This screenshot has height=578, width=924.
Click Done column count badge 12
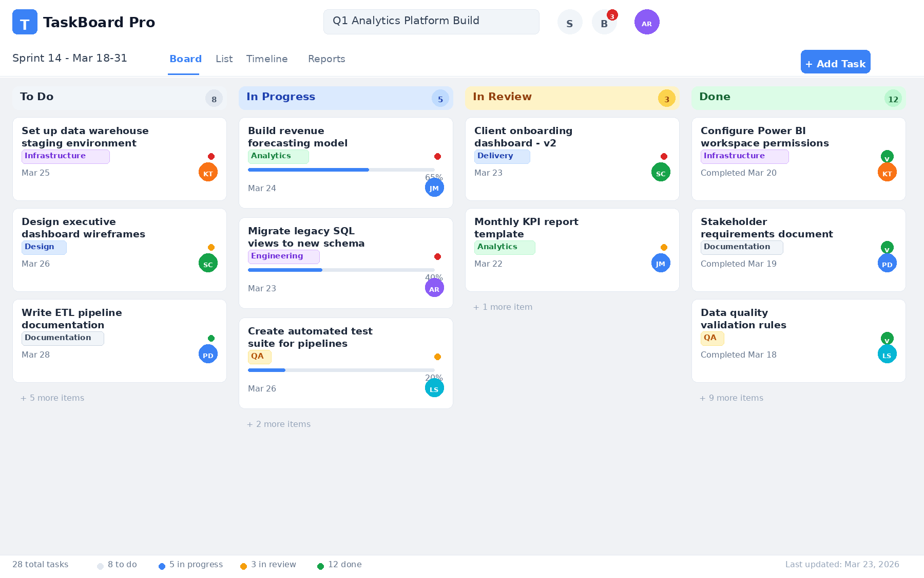click(893, 99)
